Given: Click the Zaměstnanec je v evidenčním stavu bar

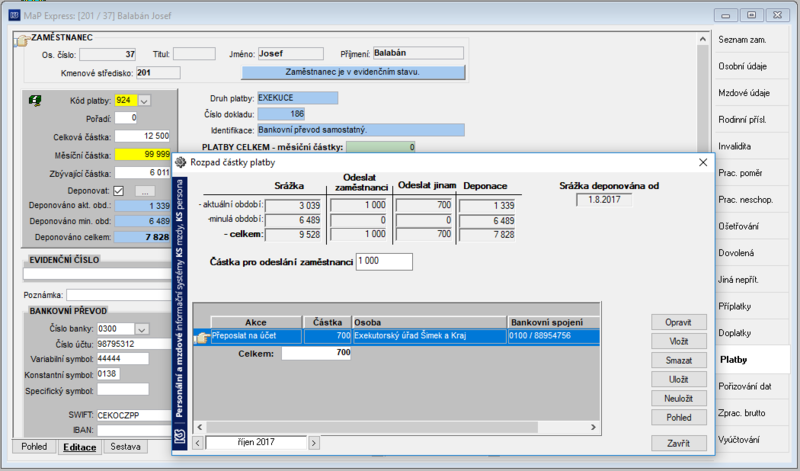Looking at the screenshot, I should pos(353,72).
